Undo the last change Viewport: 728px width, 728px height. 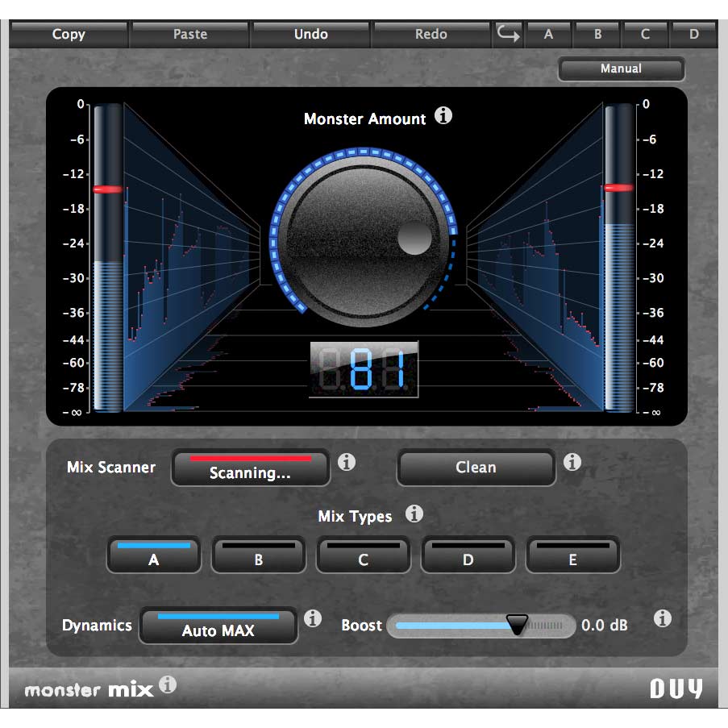310,34
